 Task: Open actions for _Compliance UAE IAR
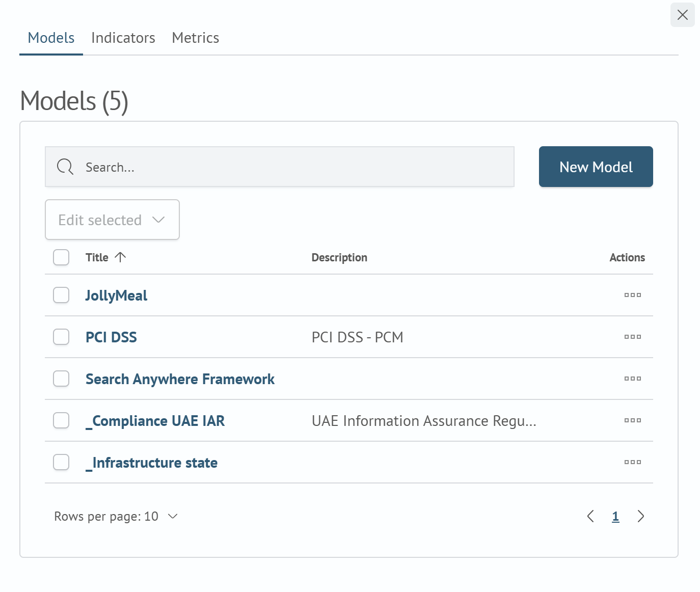[x=632, y=420]
